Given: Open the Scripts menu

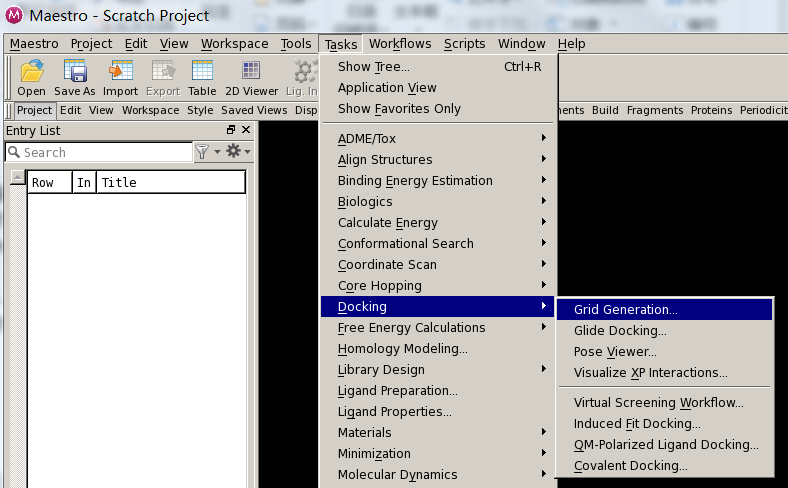Looking at the screenshot, I should (x=464, y=44).
